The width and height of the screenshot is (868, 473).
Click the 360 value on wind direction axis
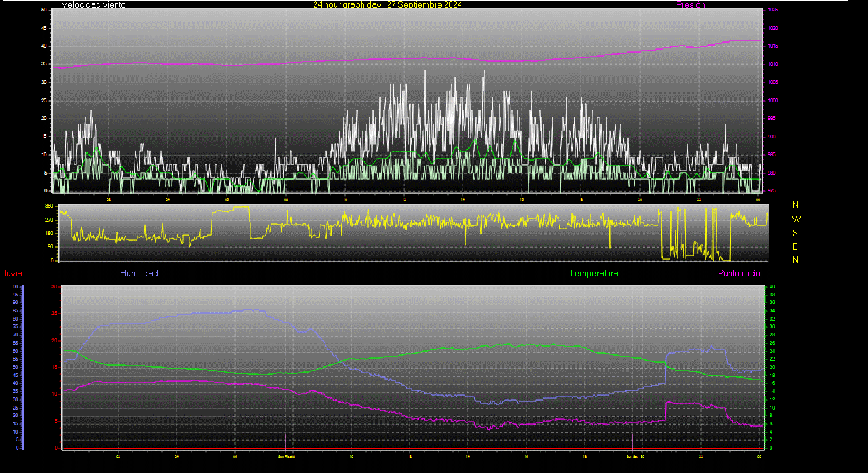(x=48, y=206)
